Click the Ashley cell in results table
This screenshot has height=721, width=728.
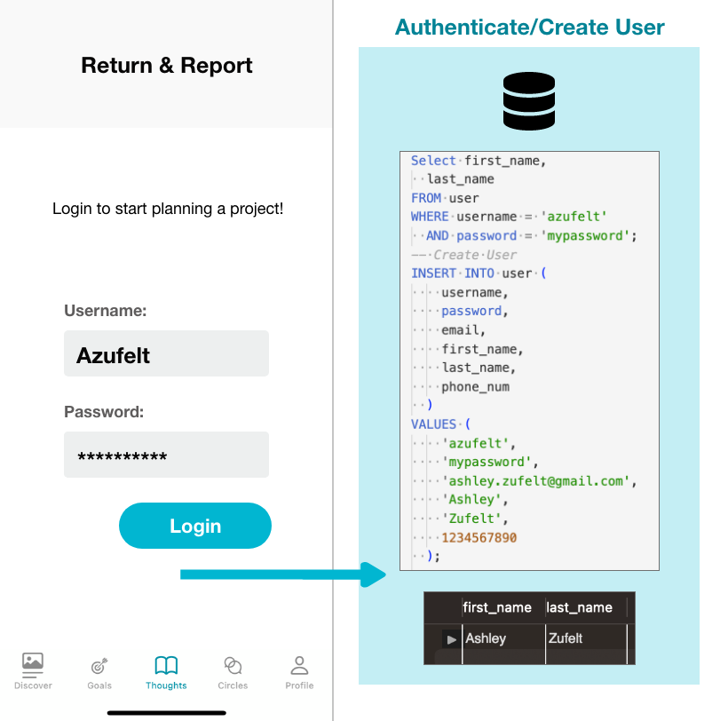(x=487, y=638)
